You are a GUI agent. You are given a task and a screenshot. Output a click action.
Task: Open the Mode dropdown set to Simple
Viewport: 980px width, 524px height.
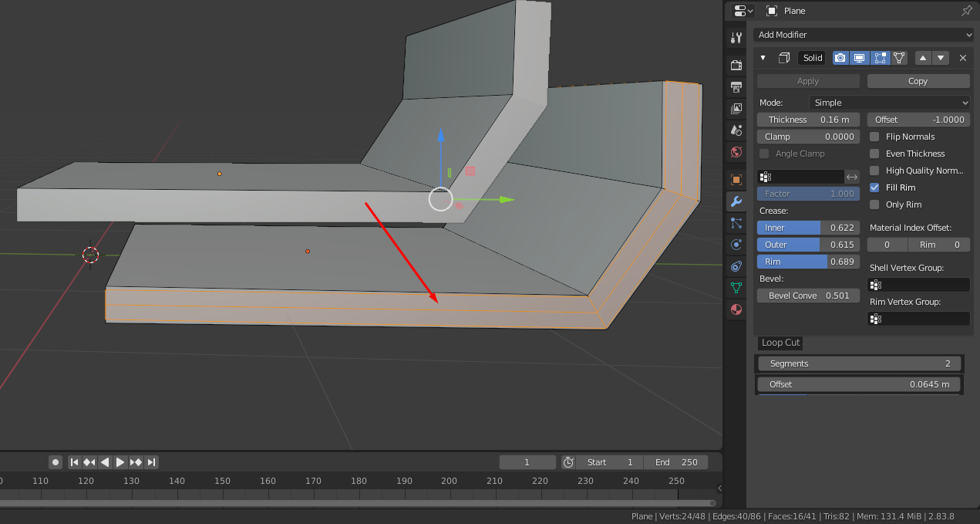[890, 103]
